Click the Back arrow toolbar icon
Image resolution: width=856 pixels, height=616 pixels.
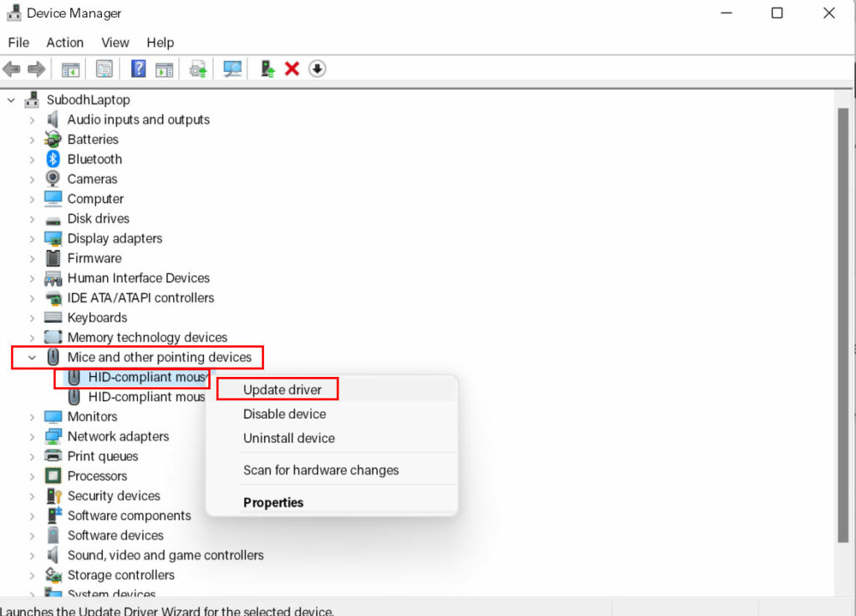click(x=12, y=69)
